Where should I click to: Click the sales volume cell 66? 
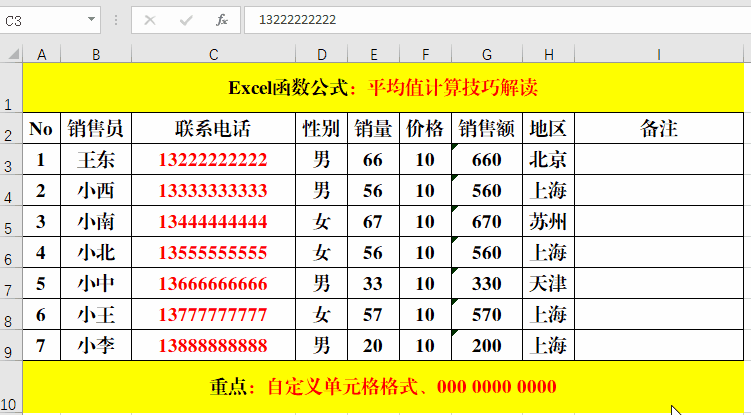point(374,160)
